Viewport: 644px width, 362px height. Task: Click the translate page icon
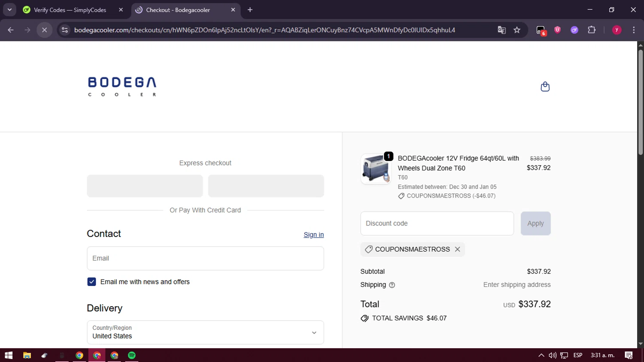click(x=501, y=30)
